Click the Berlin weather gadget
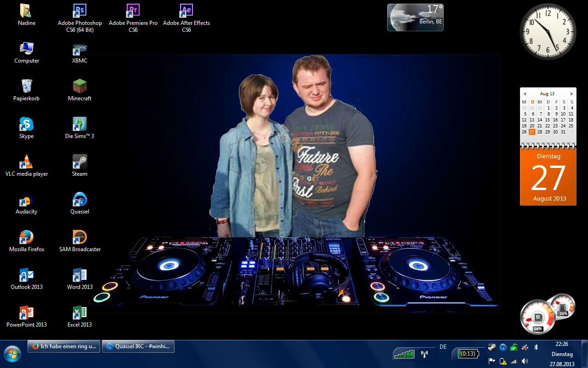The height and width of the screenshot is (368, 588). pos(415,17)
